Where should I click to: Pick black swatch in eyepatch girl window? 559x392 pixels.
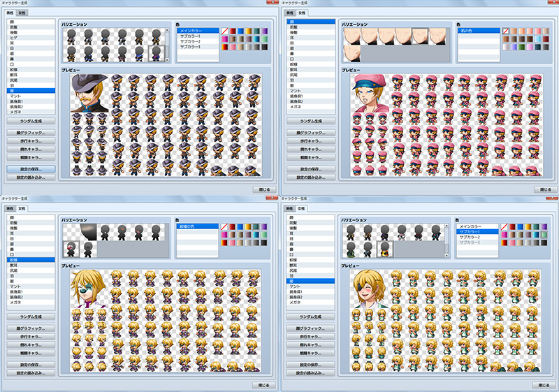click(x=544, y=242)
